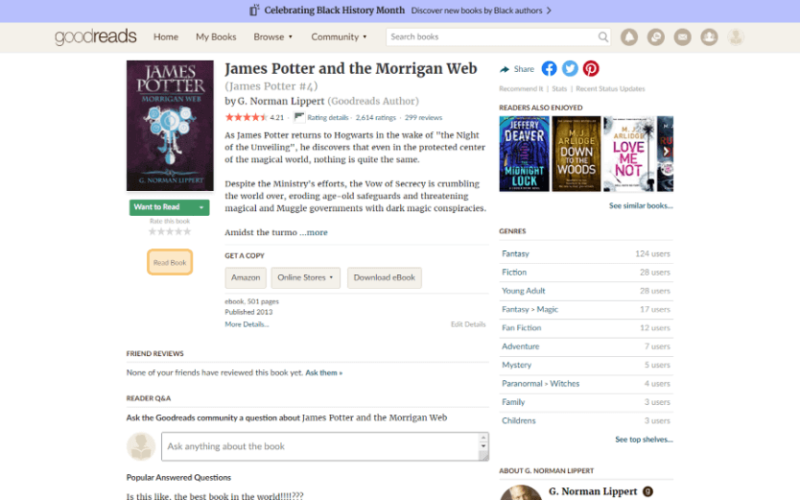Viewport: 800px width, 500px height.
Task: Share this book on Twitter
Action: click(570, 68)
